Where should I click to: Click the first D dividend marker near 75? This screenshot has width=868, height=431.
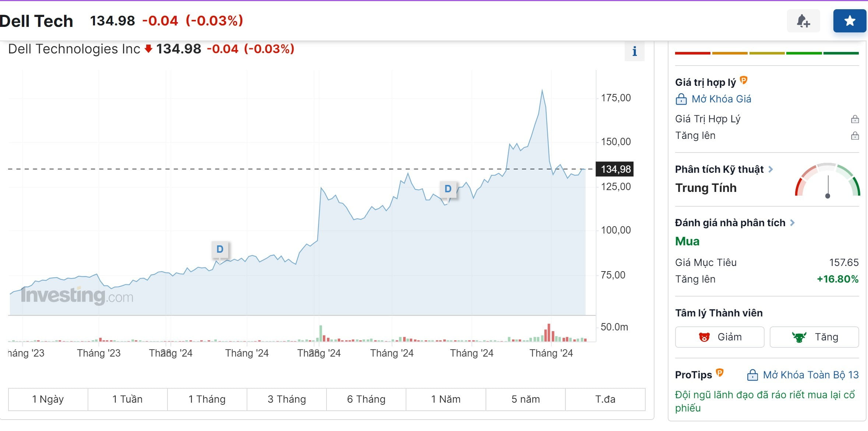tap(220, 249)
